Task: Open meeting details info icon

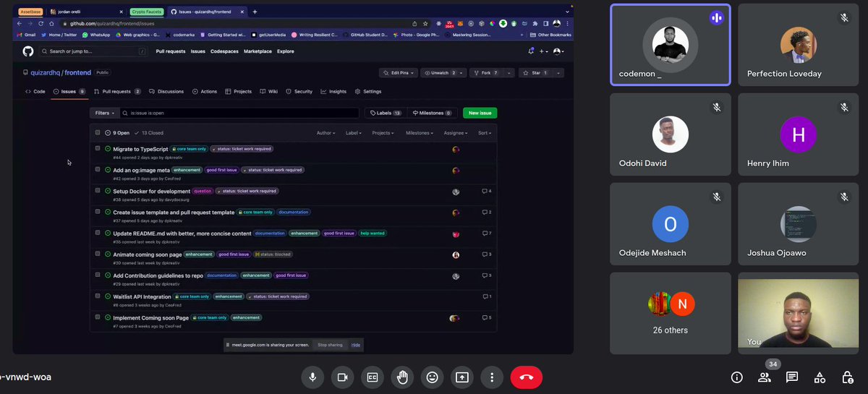Action: click(x=736, y=377)
